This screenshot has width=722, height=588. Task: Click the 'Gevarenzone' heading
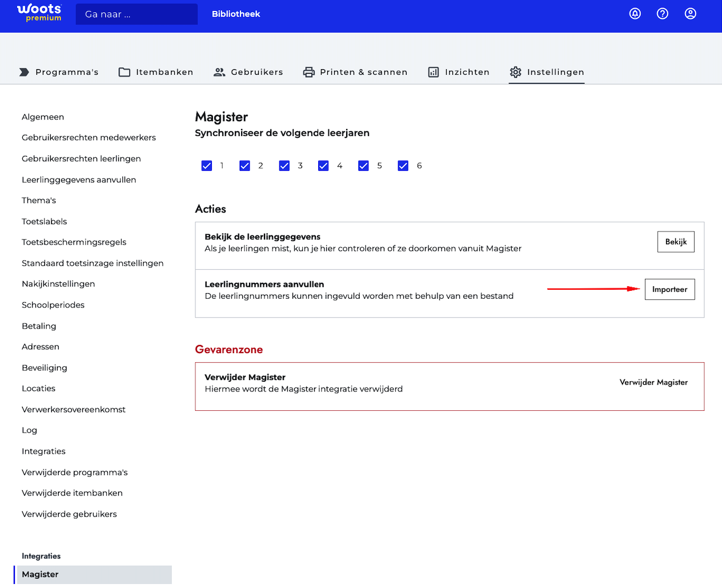(x=229, y=350)
